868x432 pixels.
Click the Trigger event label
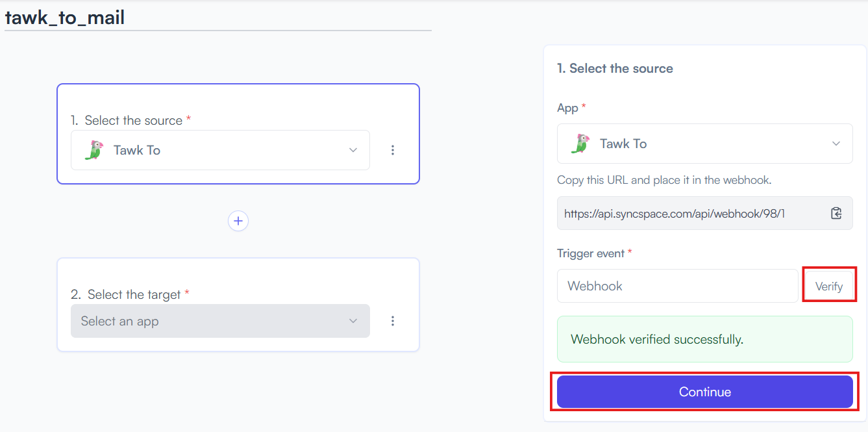(591, 253)
